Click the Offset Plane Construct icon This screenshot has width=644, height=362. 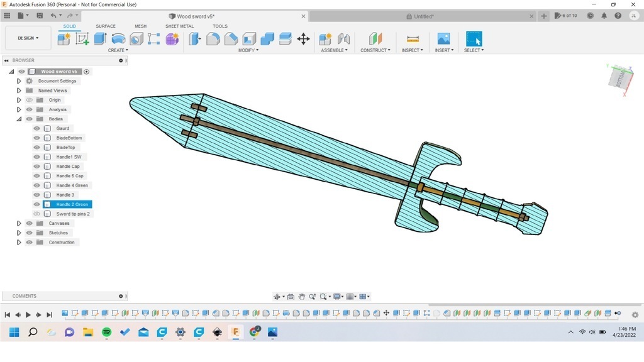coord(375,39)
